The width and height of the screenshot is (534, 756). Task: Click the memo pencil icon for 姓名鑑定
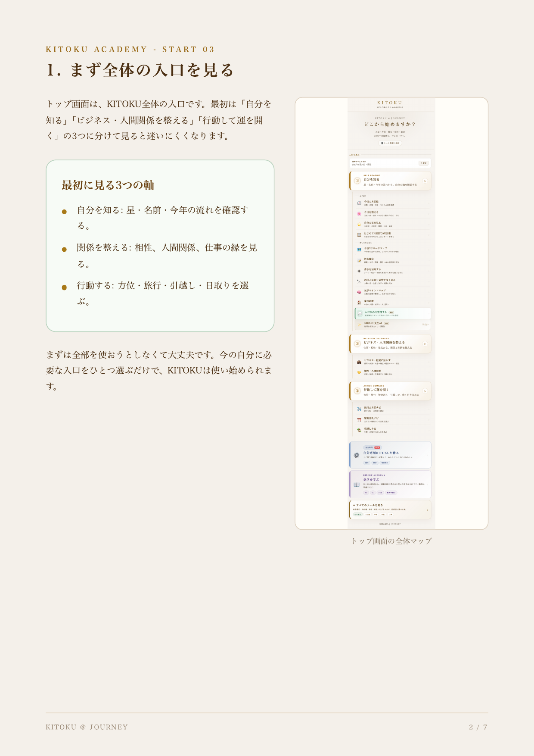click(359, 260)
